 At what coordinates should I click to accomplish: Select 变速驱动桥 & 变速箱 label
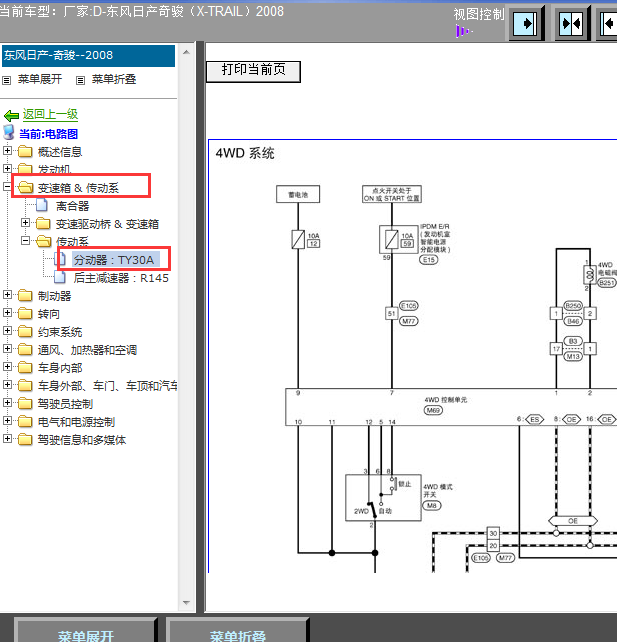tap(107, 224)
